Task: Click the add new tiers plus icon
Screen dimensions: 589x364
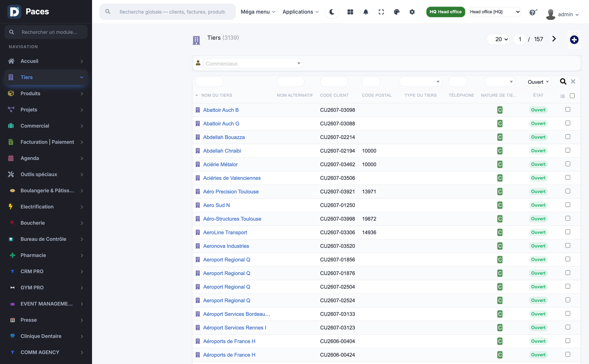Action: [x=574, y=40]
